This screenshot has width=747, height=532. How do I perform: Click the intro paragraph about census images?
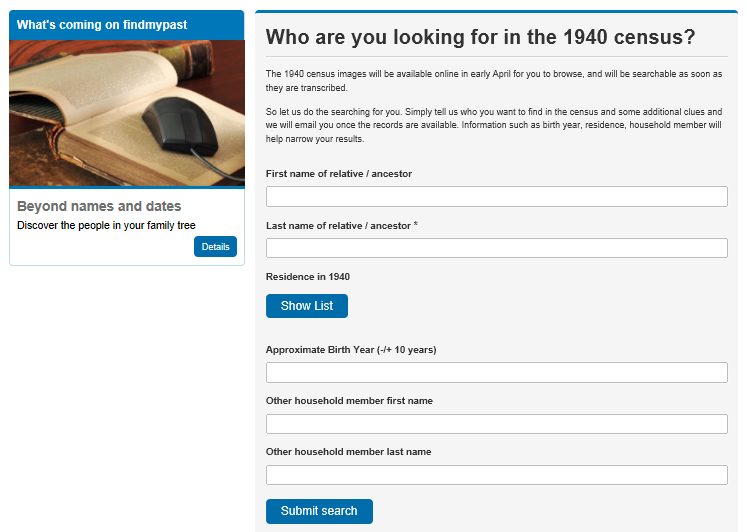(494, 81)
